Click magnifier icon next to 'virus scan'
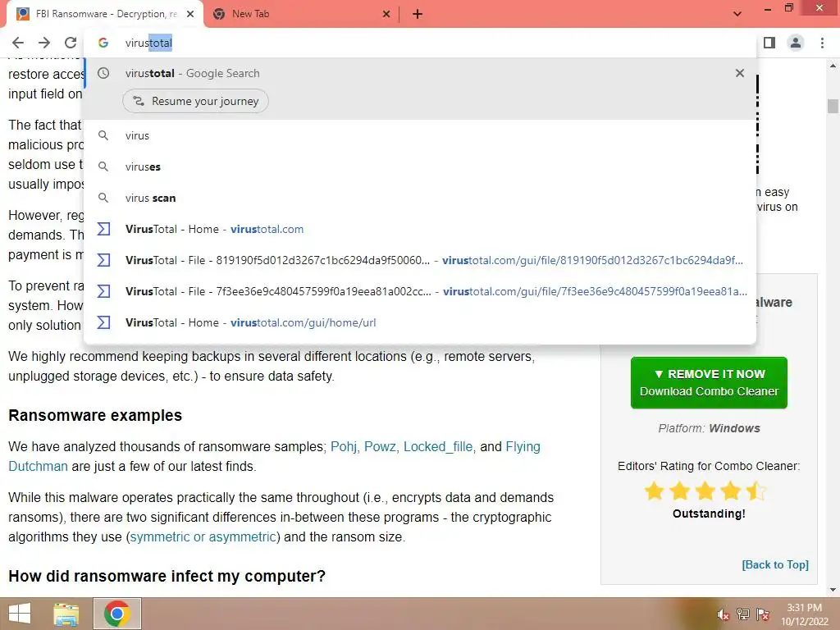Screen dimensions: 840x630 point(103,198)
